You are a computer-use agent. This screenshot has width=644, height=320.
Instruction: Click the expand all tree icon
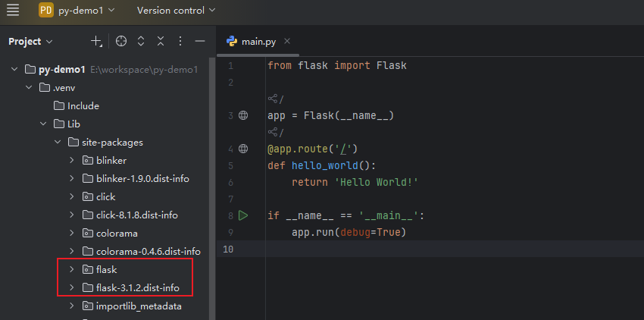(142, 41)
